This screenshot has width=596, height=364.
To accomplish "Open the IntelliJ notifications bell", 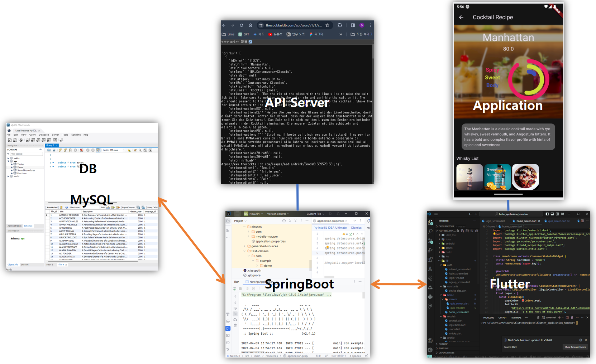I will click(368, 221).
